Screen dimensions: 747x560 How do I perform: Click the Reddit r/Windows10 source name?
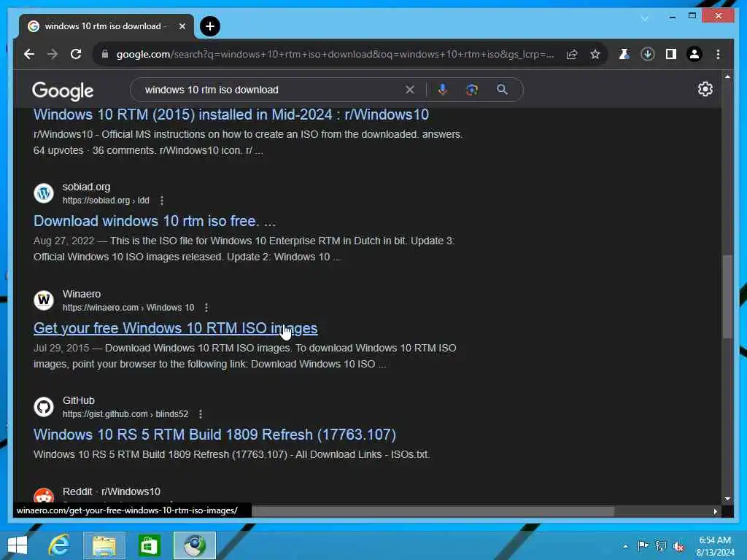coord(112,491)
